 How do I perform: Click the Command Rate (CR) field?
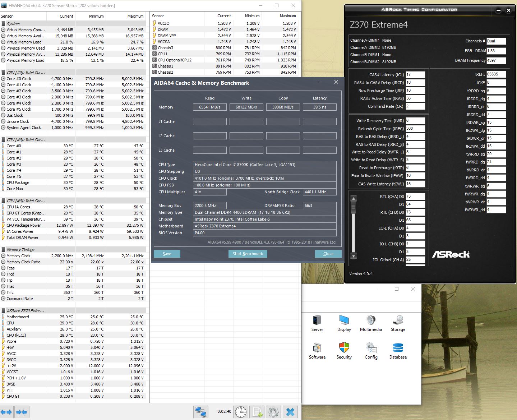[415, 106]
